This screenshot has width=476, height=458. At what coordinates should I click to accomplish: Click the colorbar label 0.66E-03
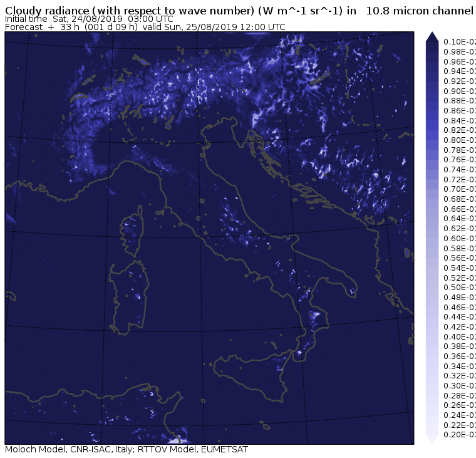[460, 209]
